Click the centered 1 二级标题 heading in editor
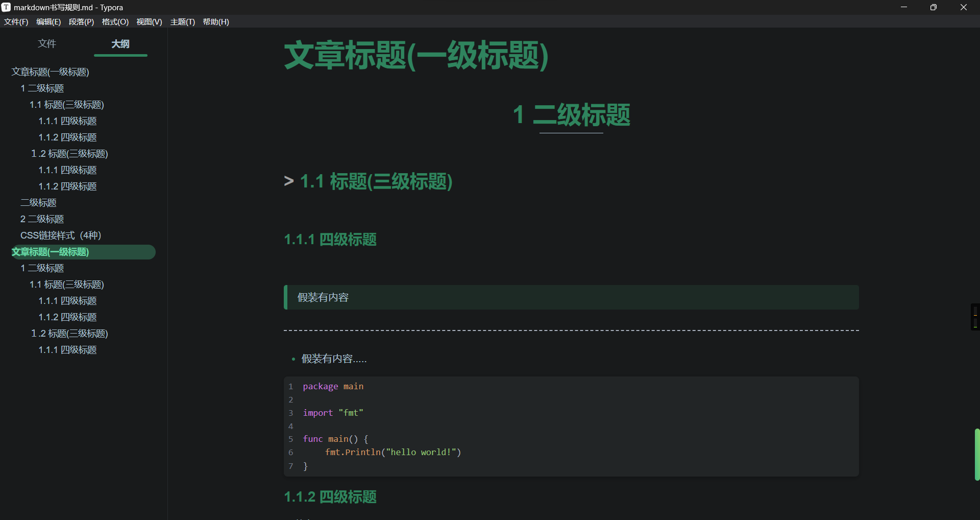Viewport: 980px width, 520px height. click(x=571, y=114)
